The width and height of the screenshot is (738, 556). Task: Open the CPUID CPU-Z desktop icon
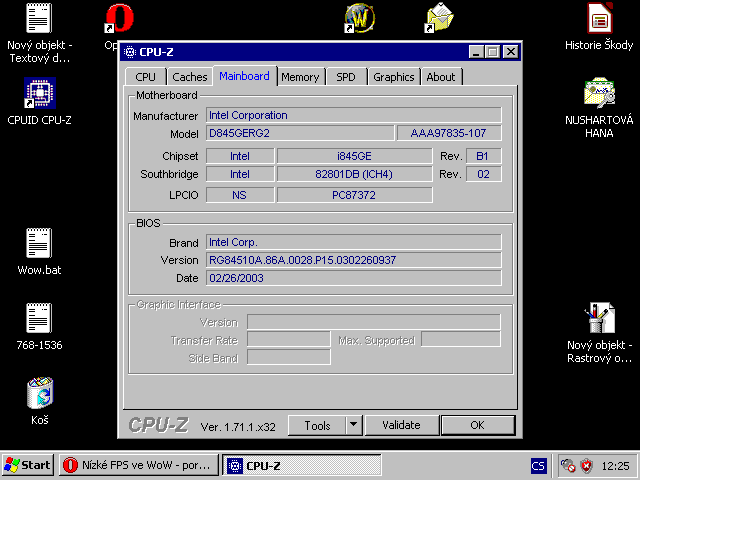click(x=39, y=94)
